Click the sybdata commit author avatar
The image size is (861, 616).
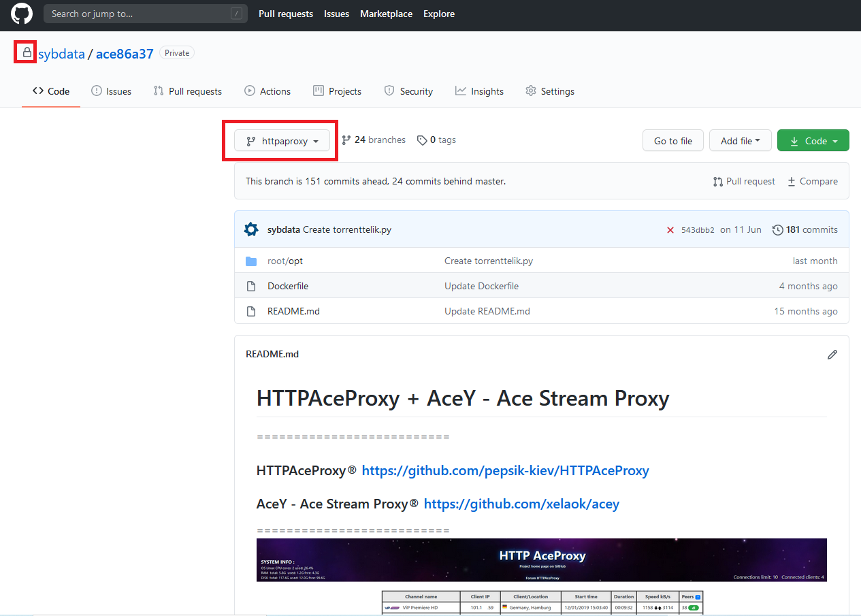[251, 229]
